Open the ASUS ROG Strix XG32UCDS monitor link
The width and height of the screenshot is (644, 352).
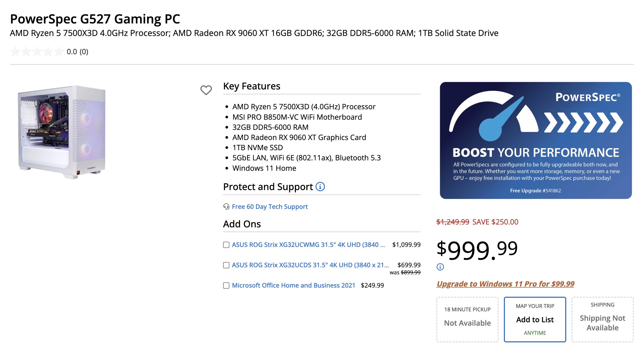[x=310, y=265]
